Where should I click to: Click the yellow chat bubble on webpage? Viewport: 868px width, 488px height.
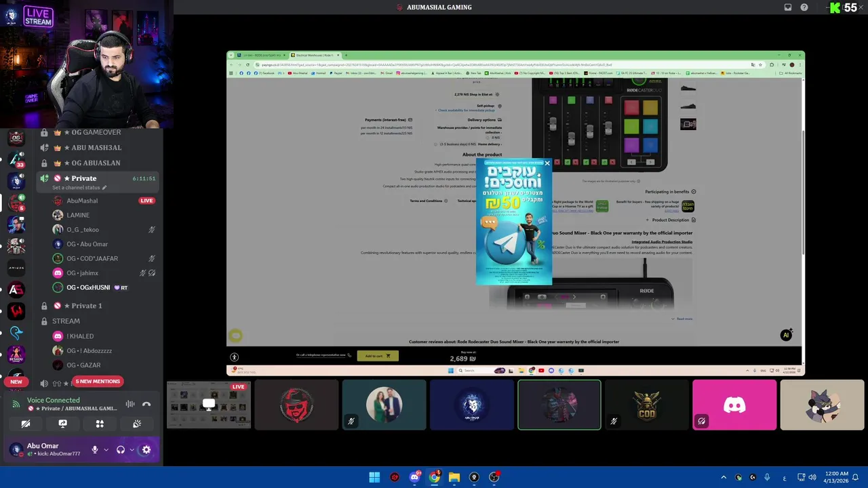point(235,335)
